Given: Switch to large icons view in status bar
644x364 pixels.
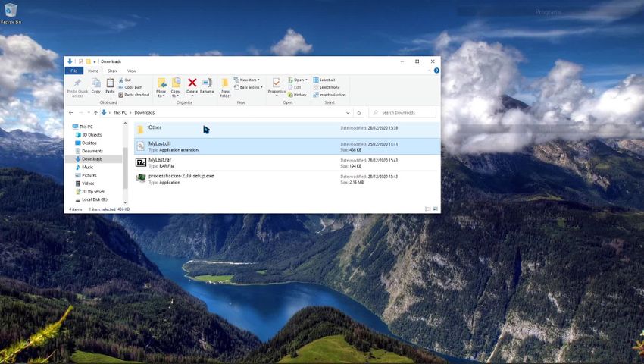Looking at the screenshot, I should [x=435, y=209].
